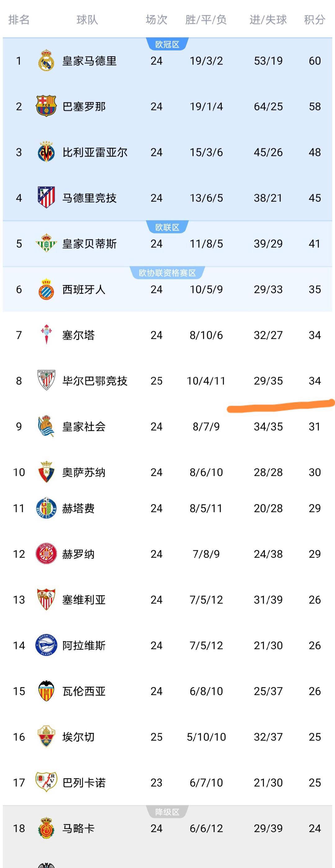Click the Girona club crest
Image resolution: width=335 pixels, height=868 pixels.
click(46, 554)
